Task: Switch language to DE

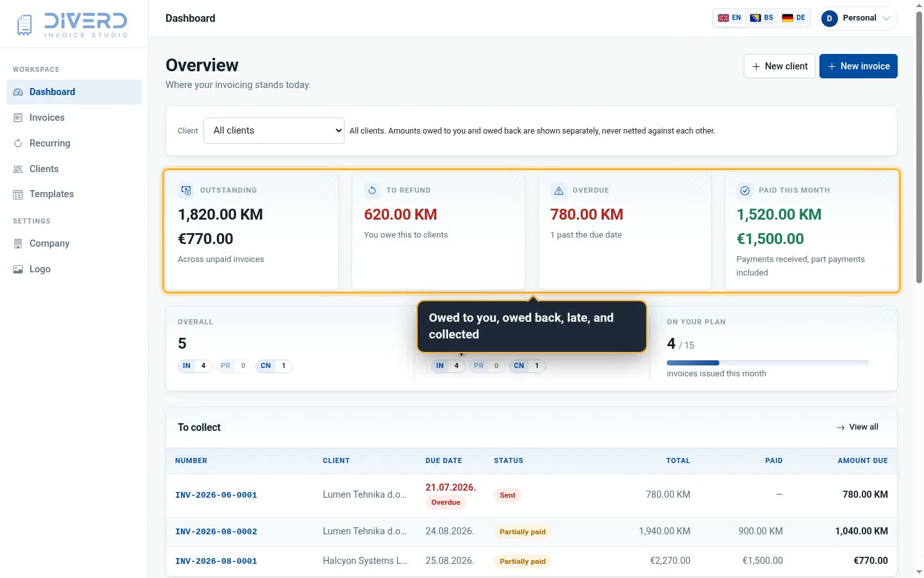Action: coord(794,18)
